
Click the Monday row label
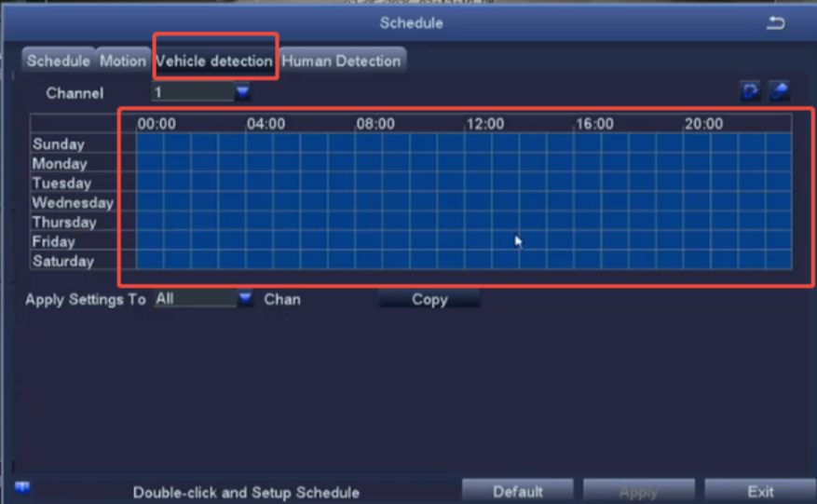coord(60,164)
